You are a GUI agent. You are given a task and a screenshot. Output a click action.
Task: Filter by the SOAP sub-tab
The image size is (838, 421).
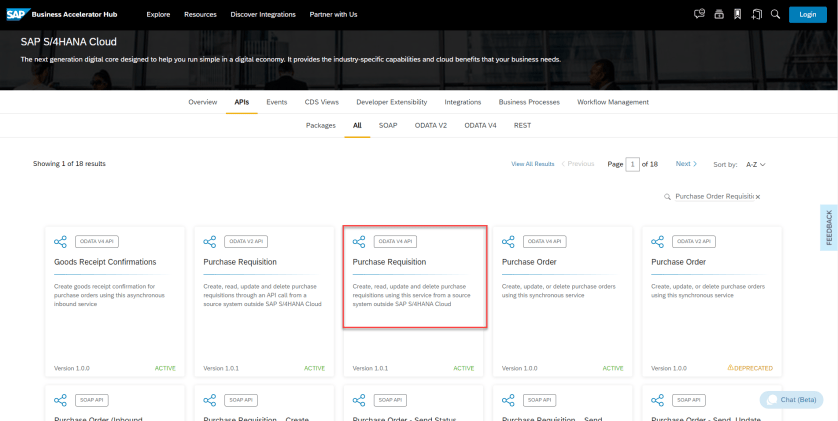(x=388, y=126)
